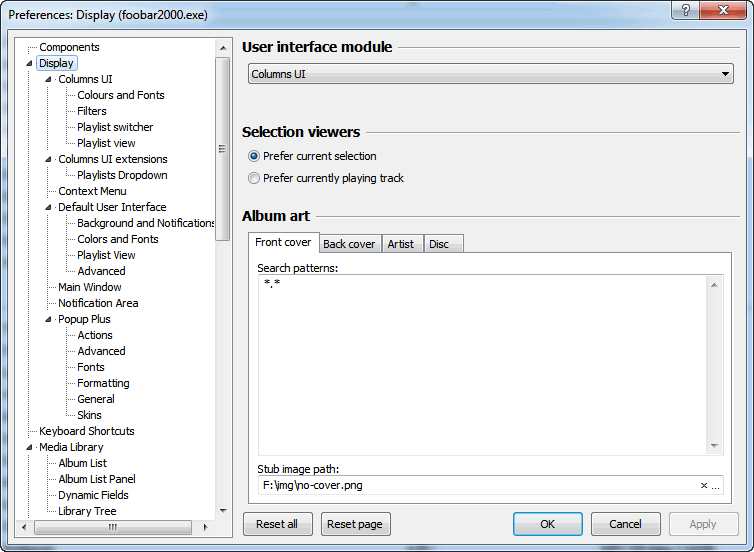Close the Preferences window

coord(724,10)
